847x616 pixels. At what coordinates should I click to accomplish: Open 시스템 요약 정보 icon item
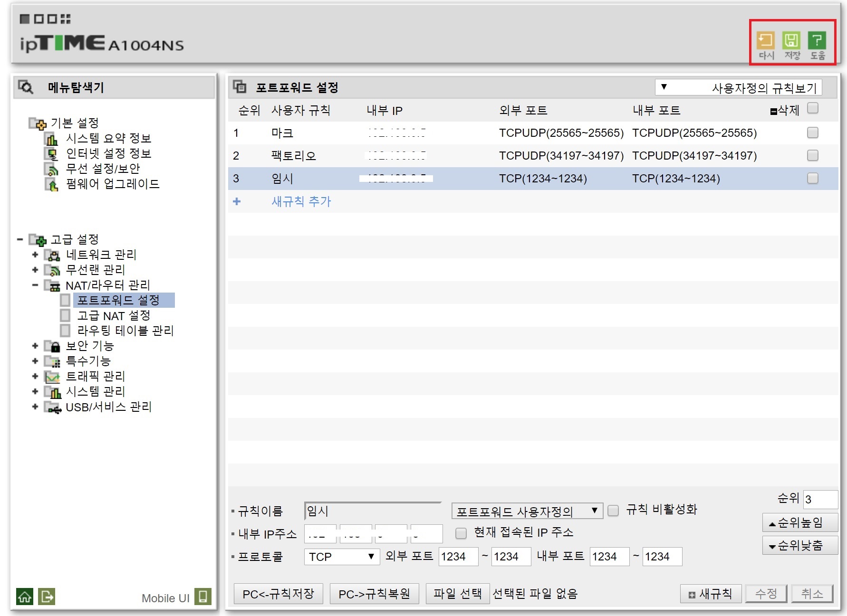pos(51,139)
